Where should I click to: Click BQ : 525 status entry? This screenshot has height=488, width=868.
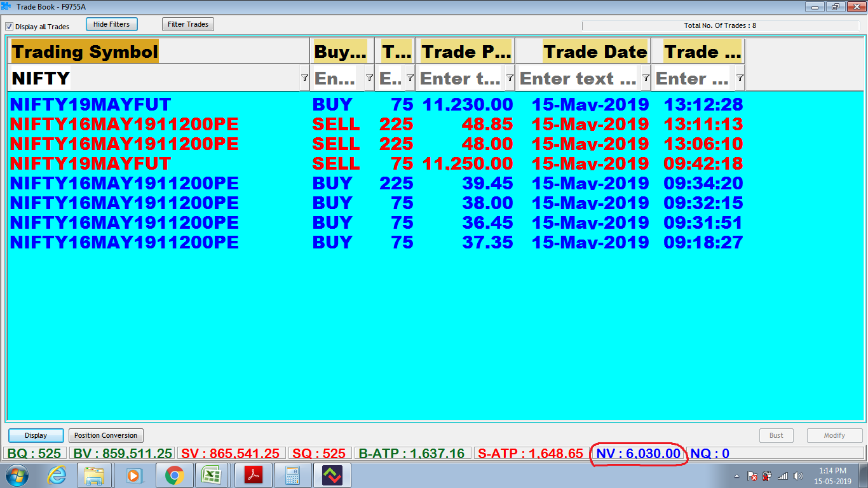point(34,454)
